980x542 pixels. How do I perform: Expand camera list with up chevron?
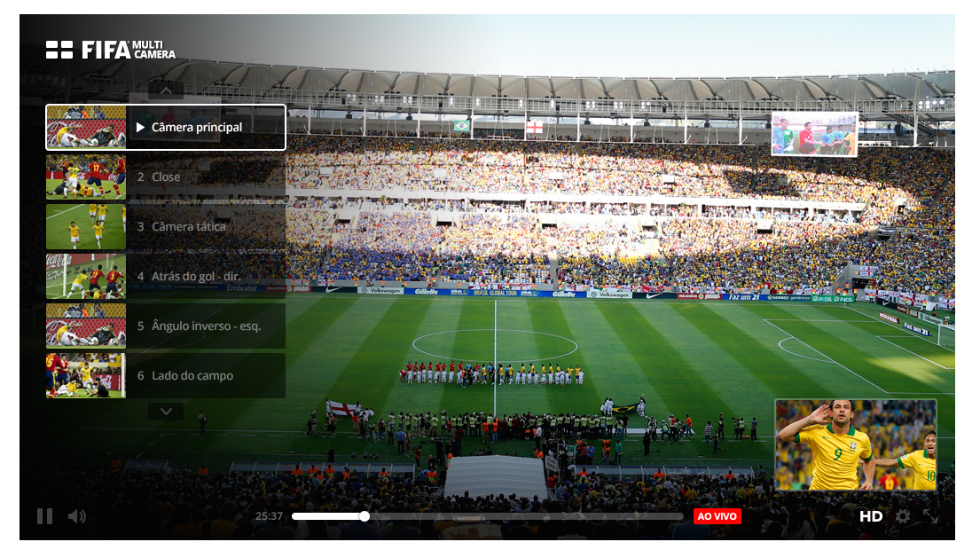coord(166,90)
